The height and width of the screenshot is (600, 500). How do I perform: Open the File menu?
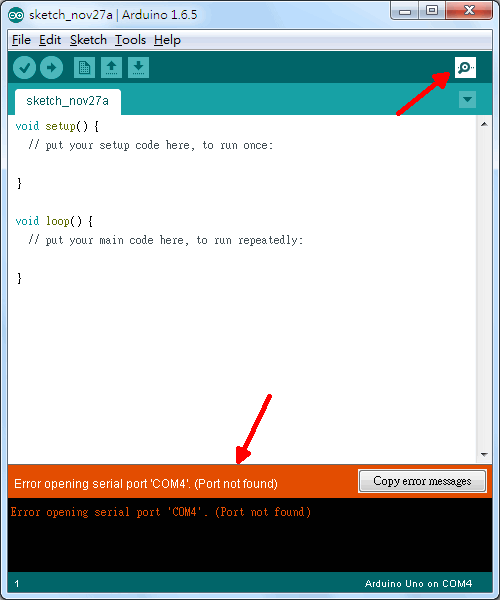pyautogui.click(x=21, y=40)
